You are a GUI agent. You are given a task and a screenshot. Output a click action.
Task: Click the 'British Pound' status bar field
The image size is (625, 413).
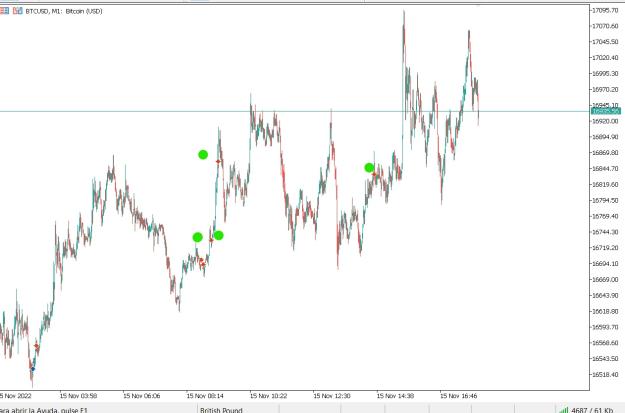pos(221,410)
